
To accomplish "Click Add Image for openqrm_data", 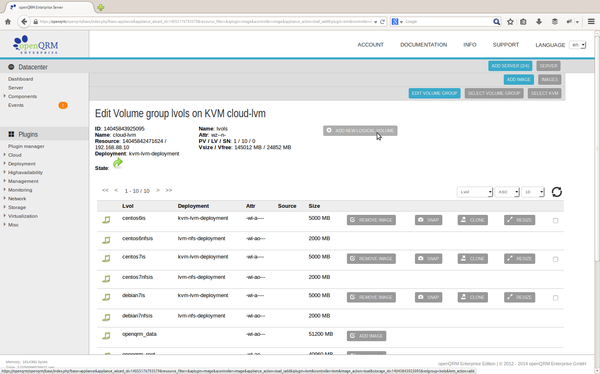I will click(366, 336).
